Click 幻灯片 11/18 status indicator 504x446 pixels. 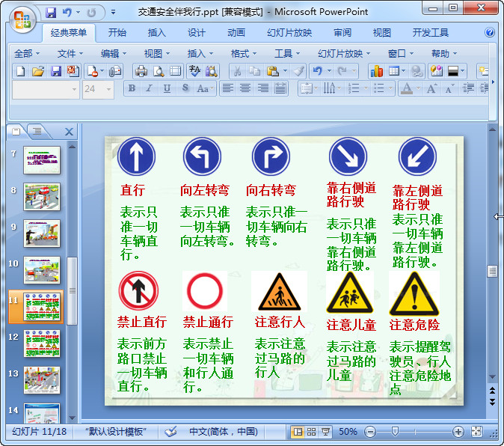coord(39,432)
